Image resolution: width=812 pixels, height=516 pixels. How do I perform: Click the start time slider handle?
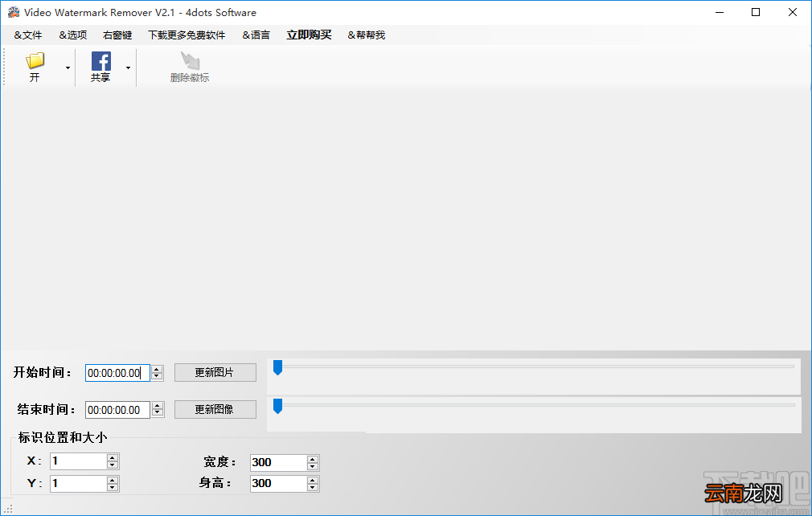(277, 367)
